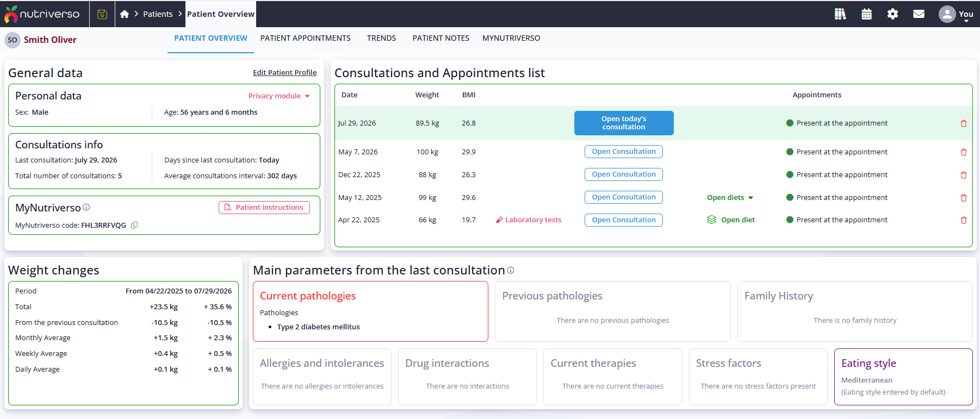Click the Drug interactions heading

coord(447,363)
